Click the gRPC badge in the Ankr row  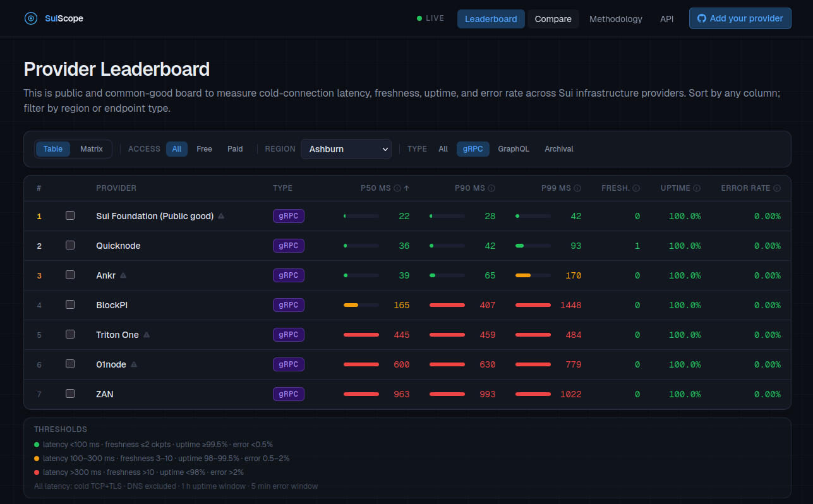pos(289,275)
